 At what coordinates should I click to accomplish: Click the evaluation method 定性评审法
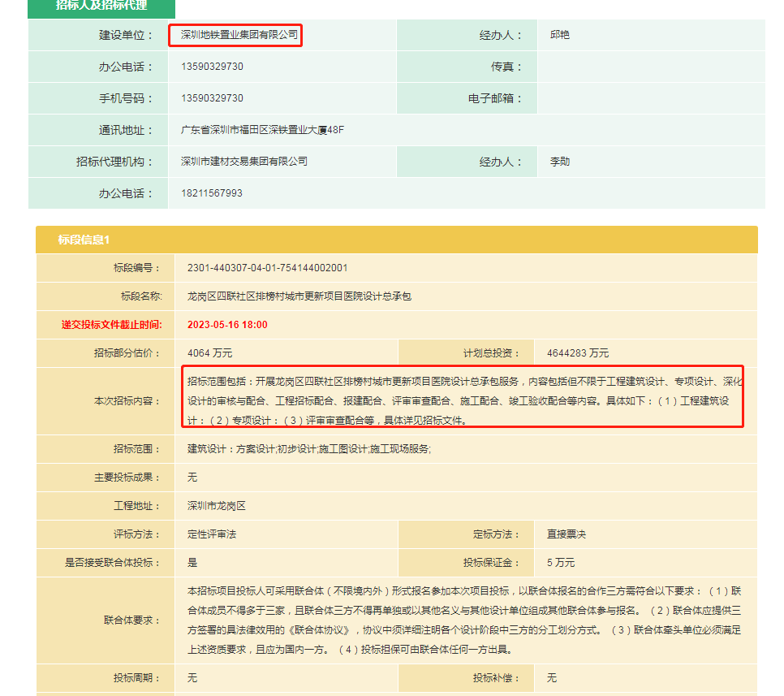(211, 534)
